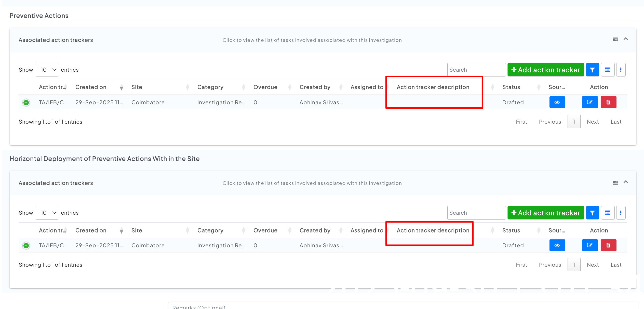The width and height of the screenshot is (644, 309).
Task: Edit the tracker in Horizontal Deployment row
Action: pos(590,245)
